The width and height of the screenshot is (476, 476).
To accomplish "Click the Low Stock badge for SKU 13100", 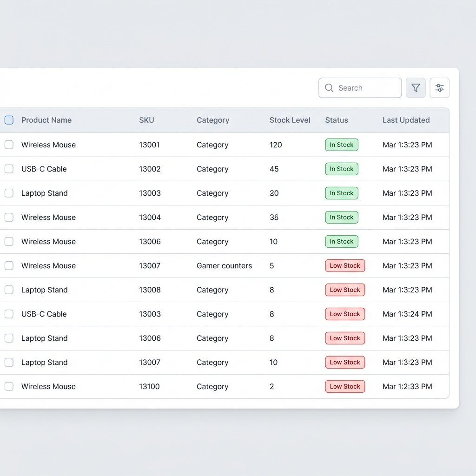I will [x=345, y=386].
